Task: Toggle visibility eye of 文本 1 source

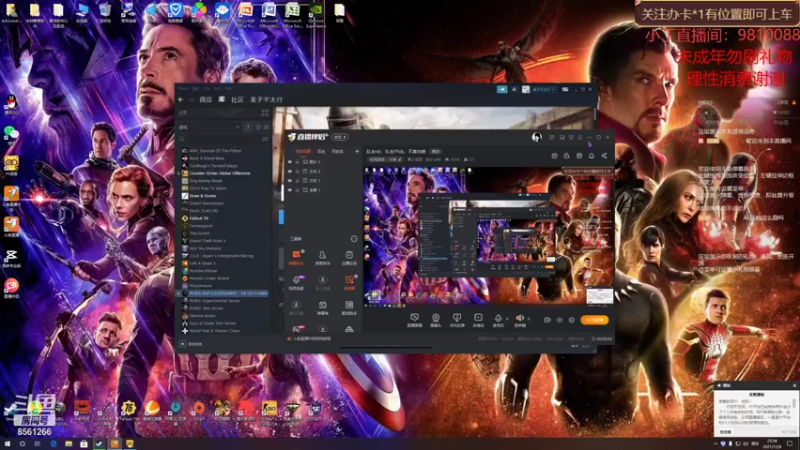Action: 290,181
